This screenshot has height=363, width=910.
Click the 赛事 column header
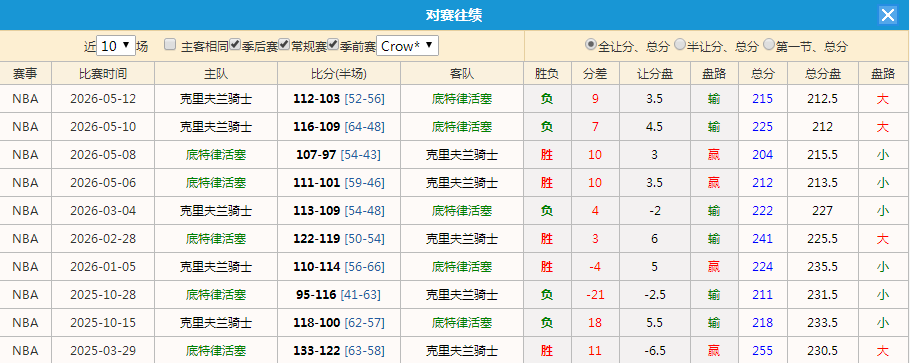26,74
